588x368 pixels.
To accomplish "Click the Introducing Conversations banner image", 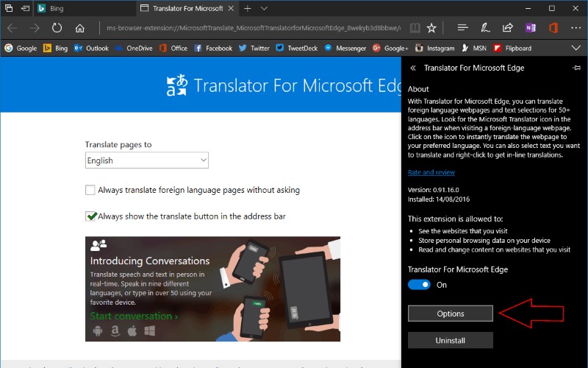I will [212, 289].
